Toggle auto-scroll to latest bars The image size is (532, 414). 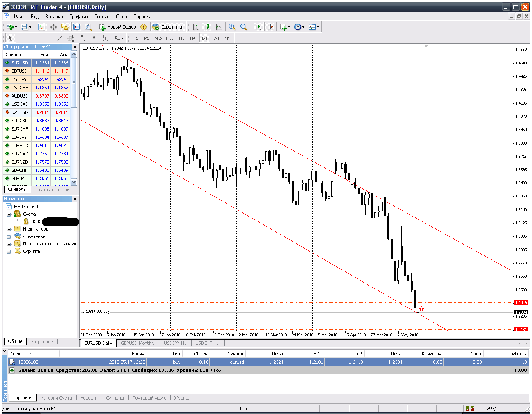pyautogui.click(x=258, y=26)
